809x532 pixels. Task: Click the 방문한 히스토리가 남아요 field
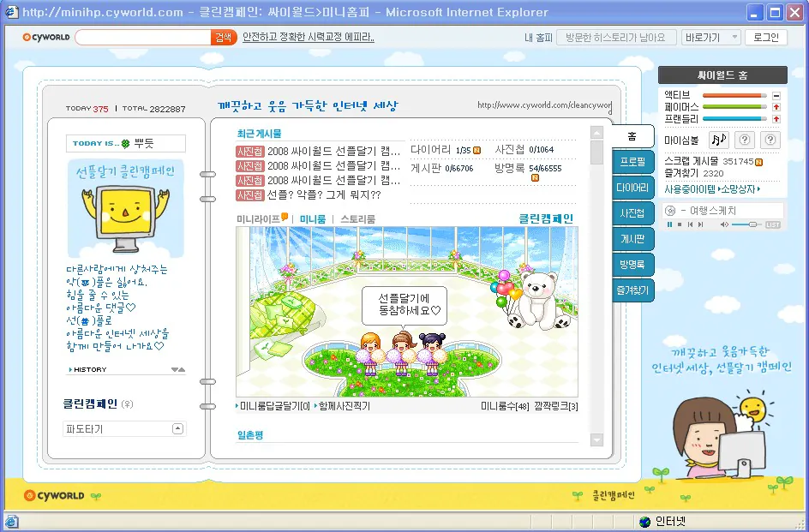[616, 37]
